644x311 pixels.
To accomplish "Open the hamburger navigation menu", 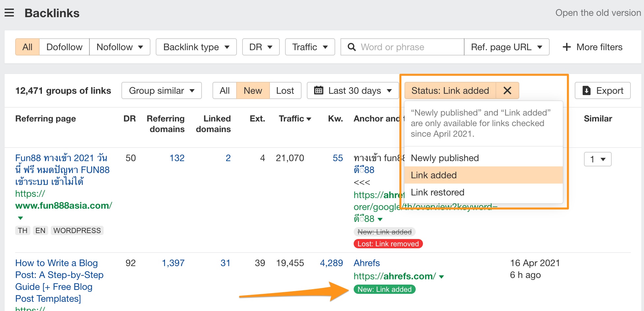I will pos(9,13).
